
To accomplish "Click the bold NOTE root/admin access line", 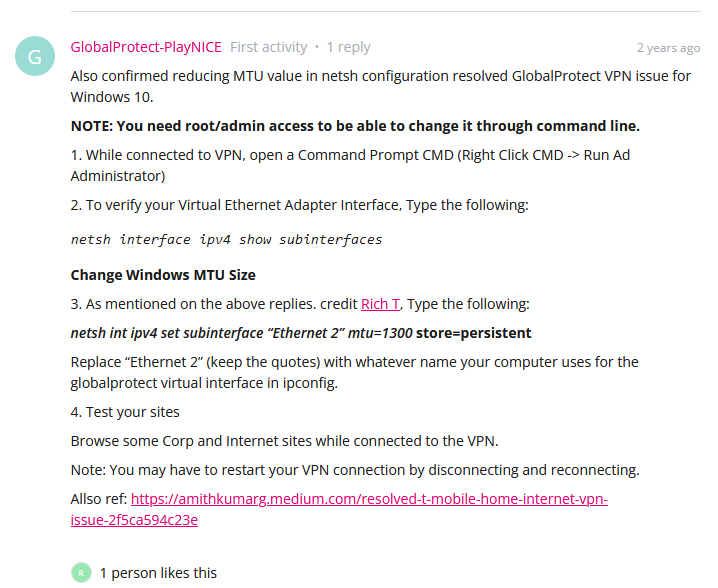I will click(x=355, y=126).
